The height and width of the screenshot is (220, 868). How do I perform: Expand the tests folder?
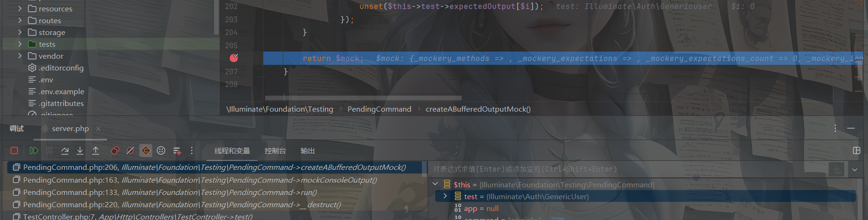[x=20, y=44]
